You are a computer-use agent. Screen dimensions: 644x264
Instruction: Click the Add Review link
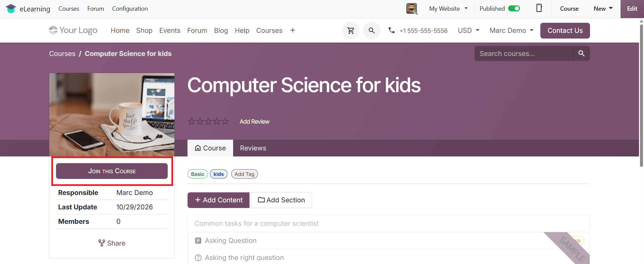pyautogui.click(x=254, y=122)
